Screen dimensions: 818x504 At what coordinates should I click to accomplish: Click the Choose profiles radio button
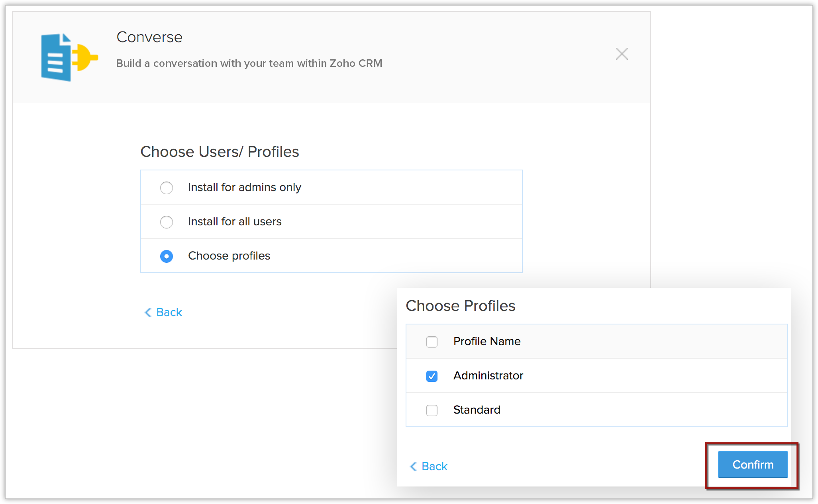(167, 256)
